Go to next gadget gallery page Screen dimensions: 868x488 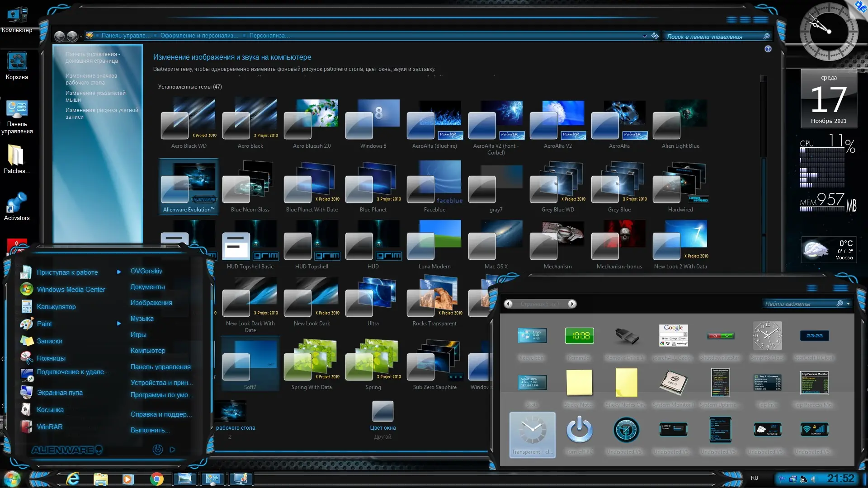point(572,304)
